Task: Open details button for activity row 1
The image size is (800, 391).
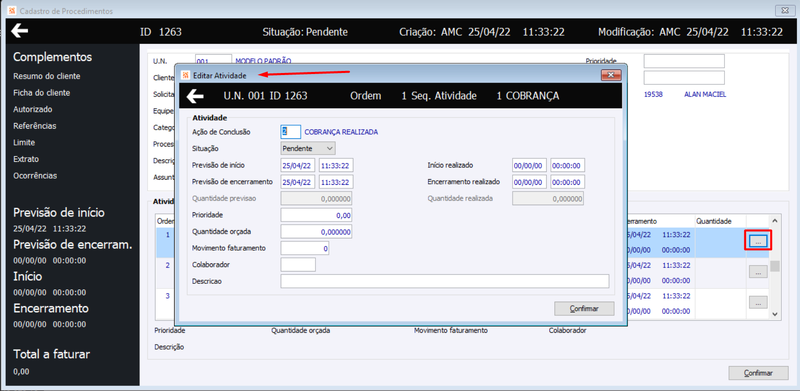Action: (x=758, y=240)
